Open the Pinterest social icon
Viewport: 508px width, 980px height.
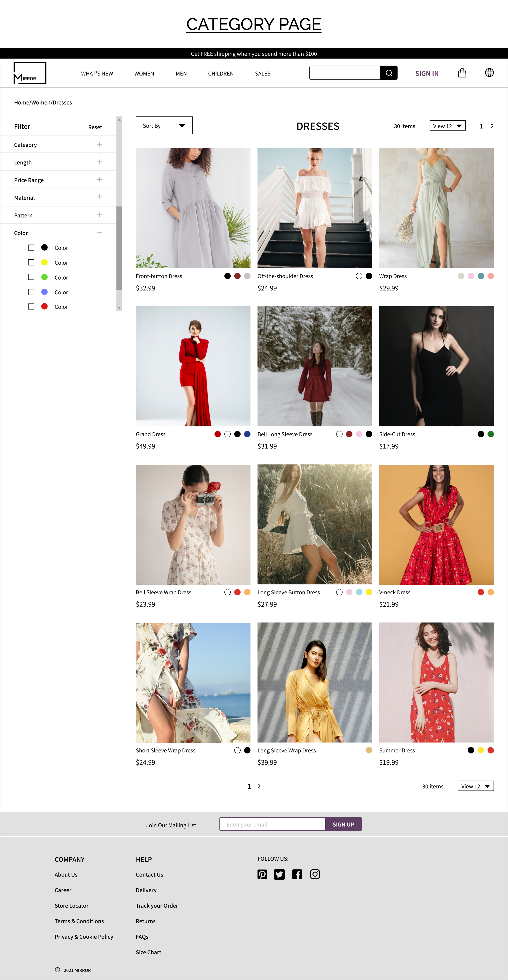coord(262,874)
